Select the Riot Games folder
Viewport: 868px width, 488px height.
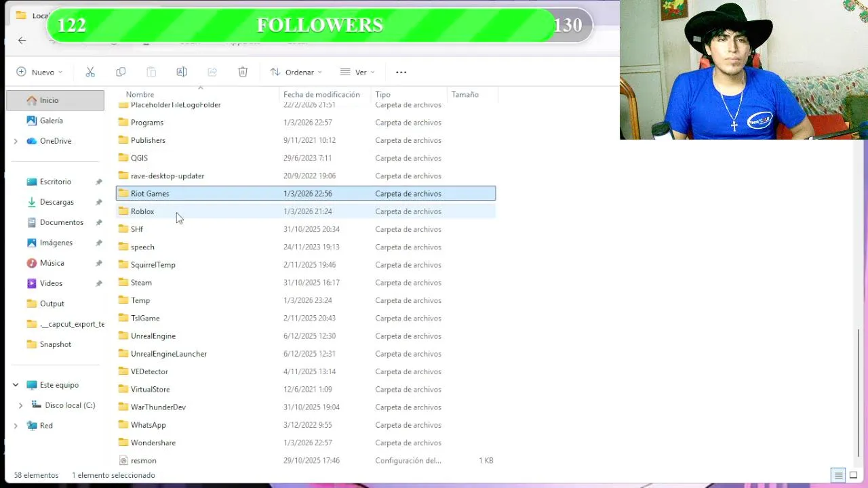click(x=306, y=194)
